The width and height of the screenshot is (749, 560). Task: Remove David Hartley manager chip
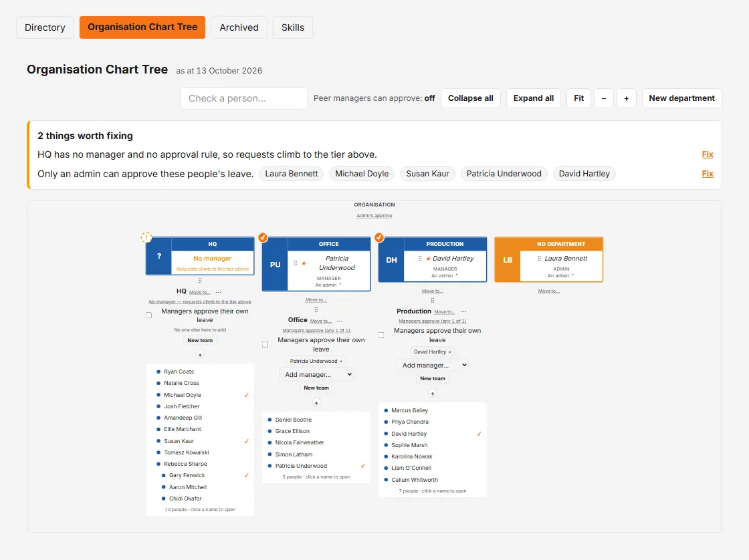pyautogui.click(x=449, y=352)
